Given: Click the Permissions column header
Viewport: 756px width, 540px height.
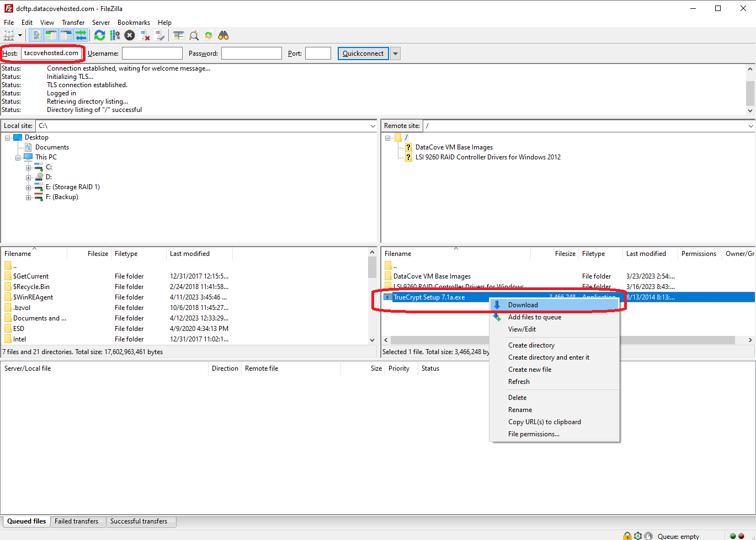Looking at the screenshot, I should coord(699,254).
